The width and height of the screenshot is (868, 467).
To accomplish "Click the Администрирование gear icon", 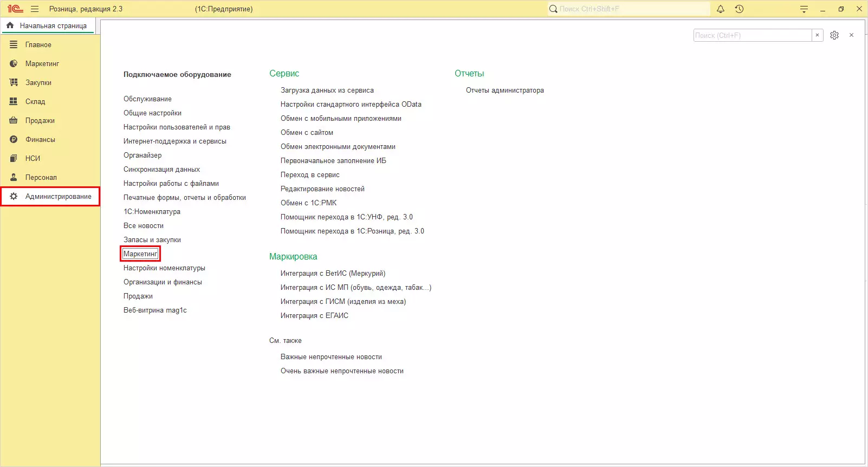I will 14,196.
